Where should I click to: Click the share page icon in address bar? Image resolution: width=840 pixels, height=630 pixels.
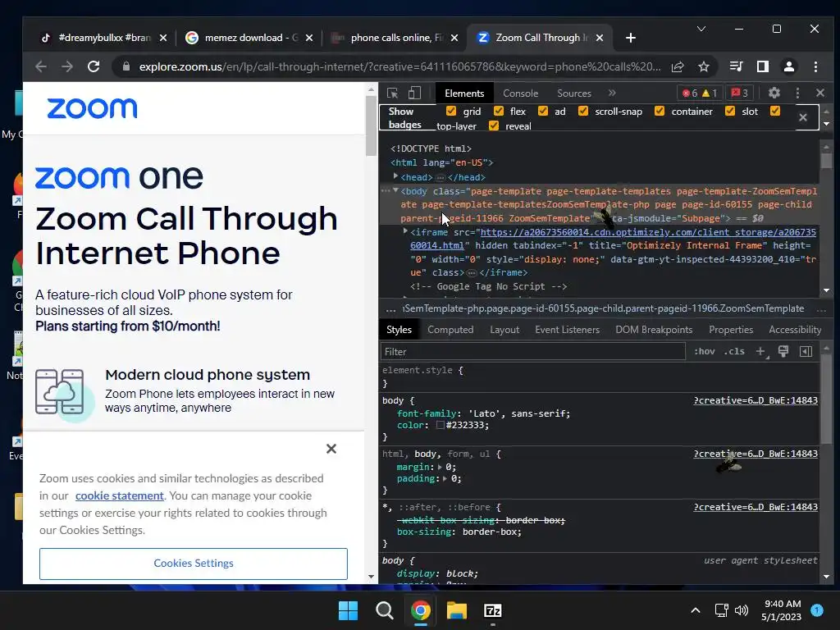pyautogui.click(x=678, y=66)
